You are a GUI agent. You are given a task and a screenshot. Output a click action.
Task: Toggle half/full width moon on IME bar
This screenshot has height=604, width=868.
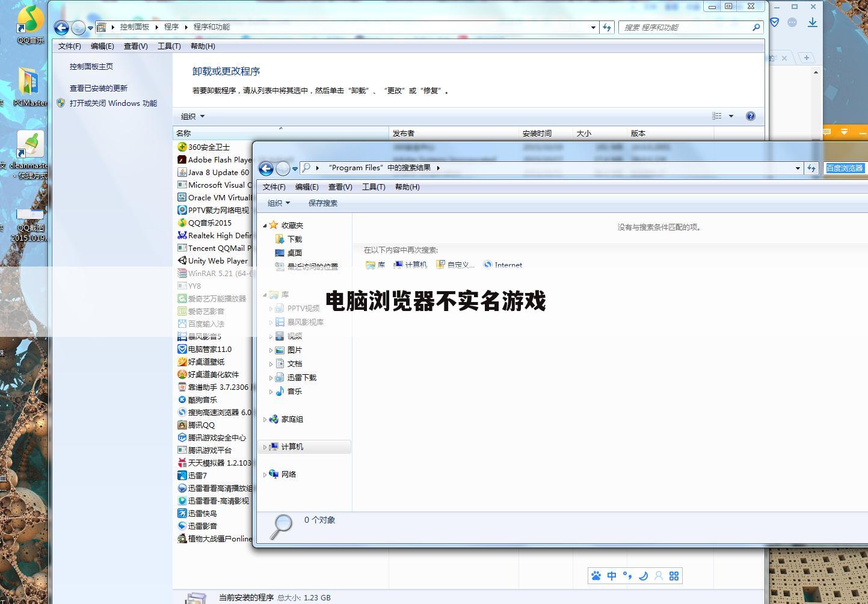(643, 576)
